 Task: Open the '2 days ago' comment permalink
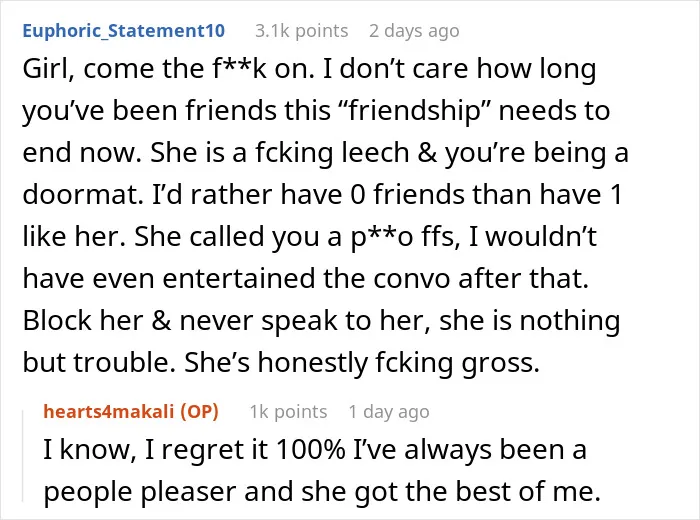click(414, 31)
